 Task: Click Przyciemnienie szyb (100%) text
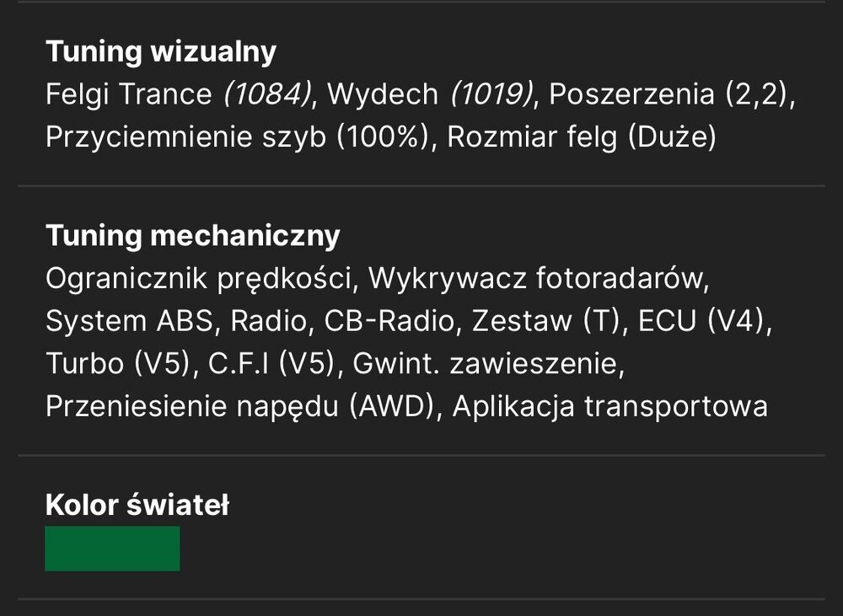(237, 137)
